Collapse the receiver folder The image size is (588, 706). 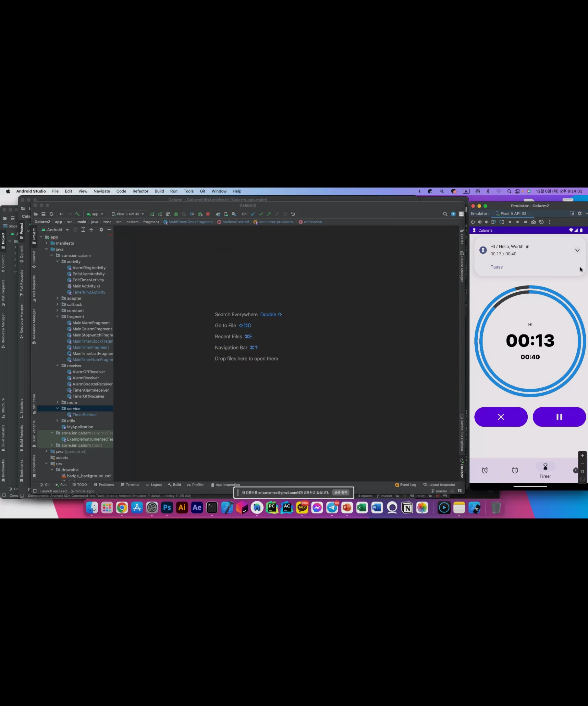57,365
